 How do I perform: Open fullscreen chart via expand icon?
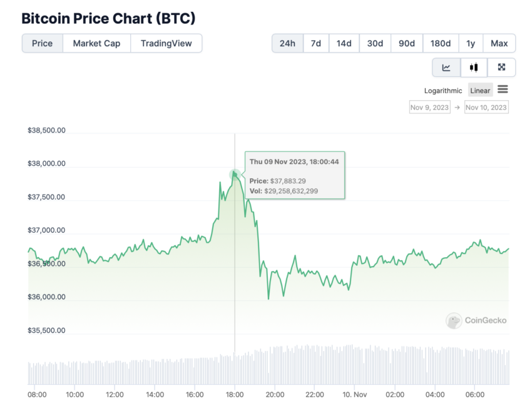pos(501,68)
